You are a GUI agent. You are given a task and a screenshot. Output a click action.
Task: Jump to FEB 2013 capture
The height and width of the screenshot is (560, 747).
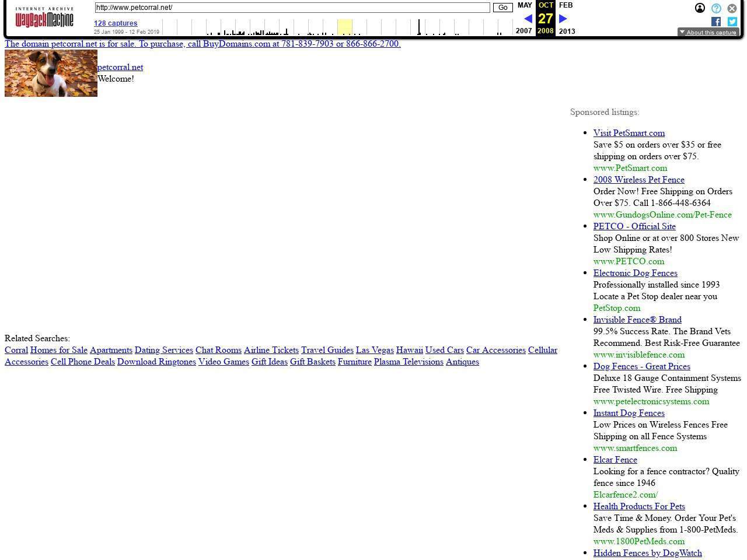566,5
